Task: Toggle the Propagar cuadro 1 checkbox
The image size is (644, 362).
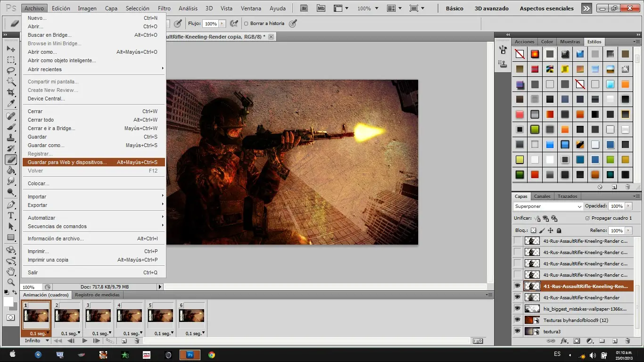Action: [x=587, y=218]
